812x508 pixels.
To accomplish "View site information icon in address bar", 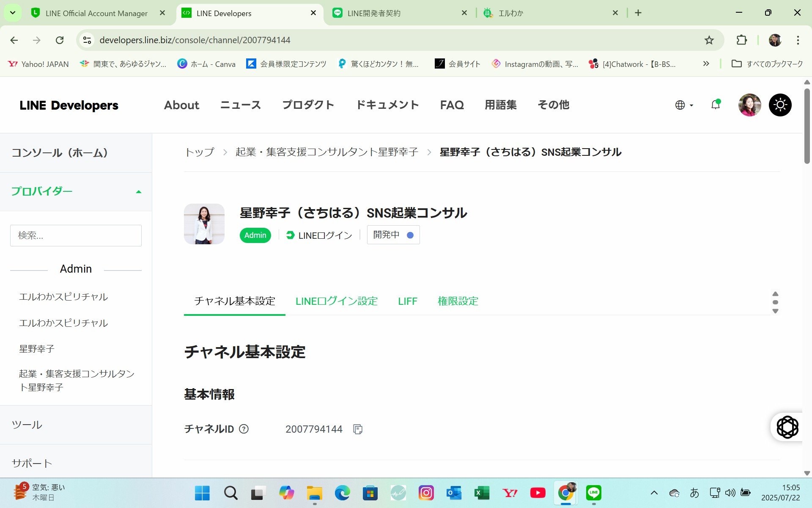I will pos(87,40).
